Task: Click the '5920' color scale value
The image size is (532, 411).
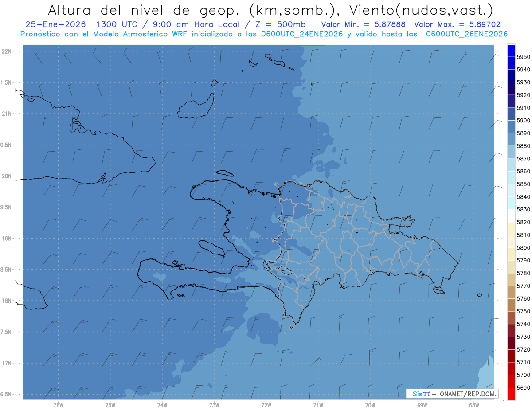Action: [523, 95]
